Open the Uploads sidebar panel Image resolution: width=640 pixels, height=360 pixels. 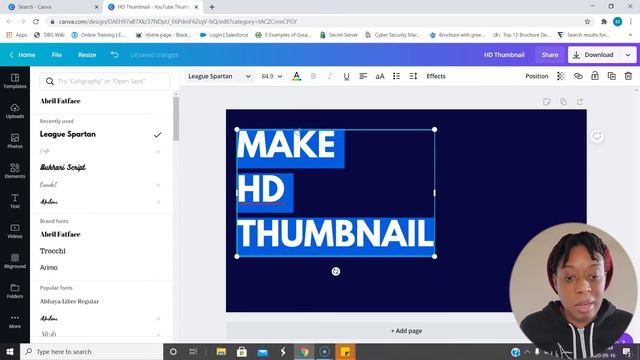coord(15,111)
